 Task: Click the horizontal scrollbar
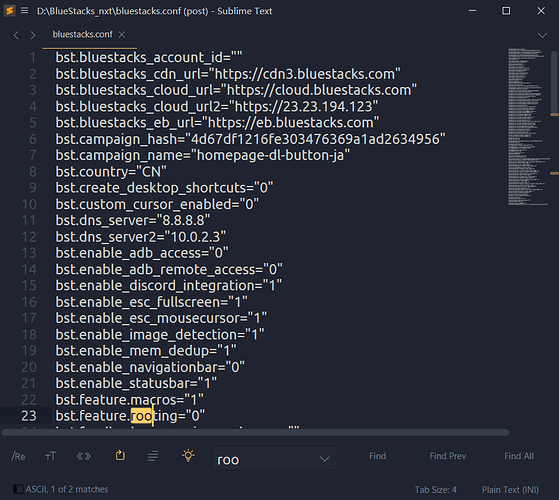point(255,433)
